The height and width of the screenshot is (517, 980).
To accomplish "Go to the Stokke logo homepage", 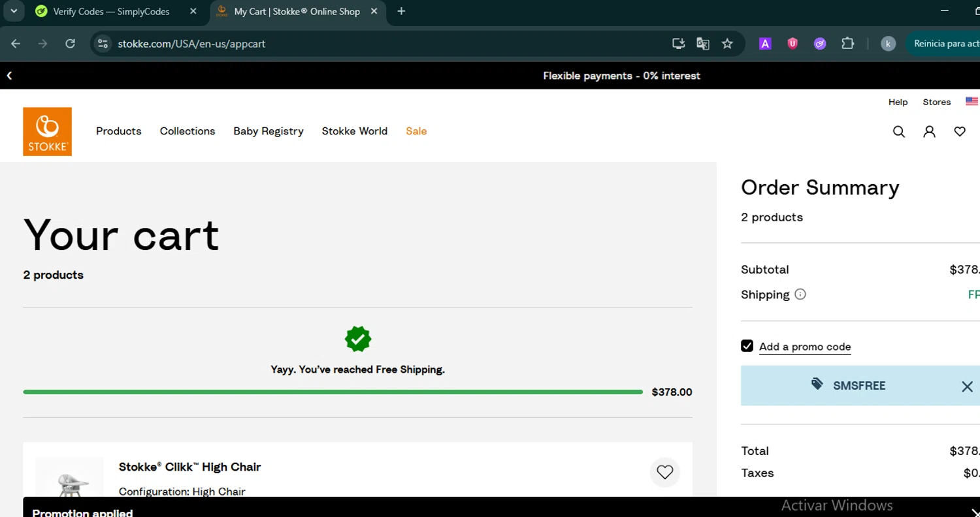I will (x=47, y=131).
